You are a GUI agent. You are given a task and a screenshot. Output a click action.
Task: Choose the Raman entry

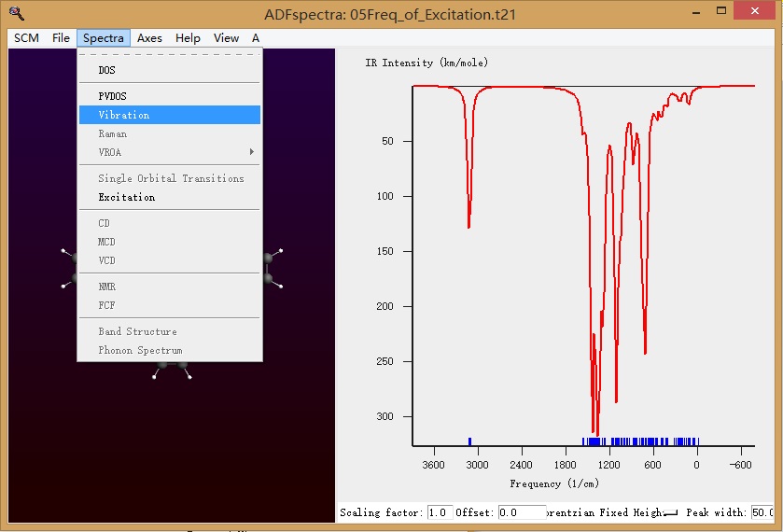click(170, 133)
